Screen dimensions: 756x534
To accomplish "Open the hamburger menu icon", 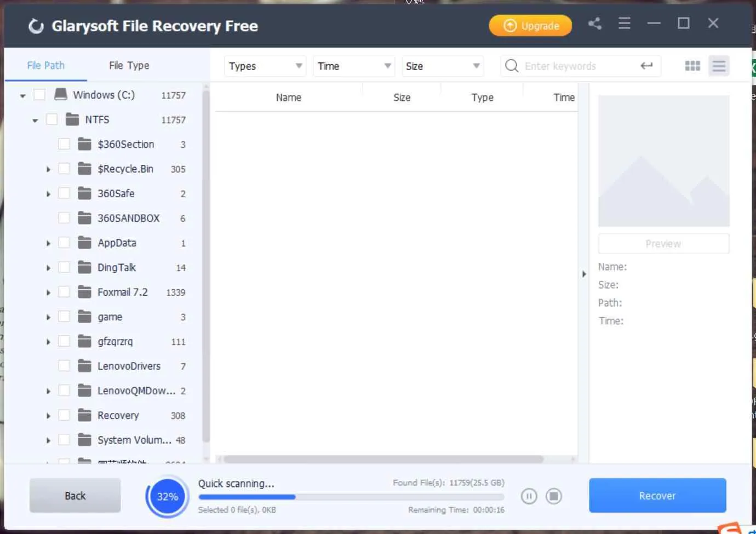I will (x=624, y=24).
